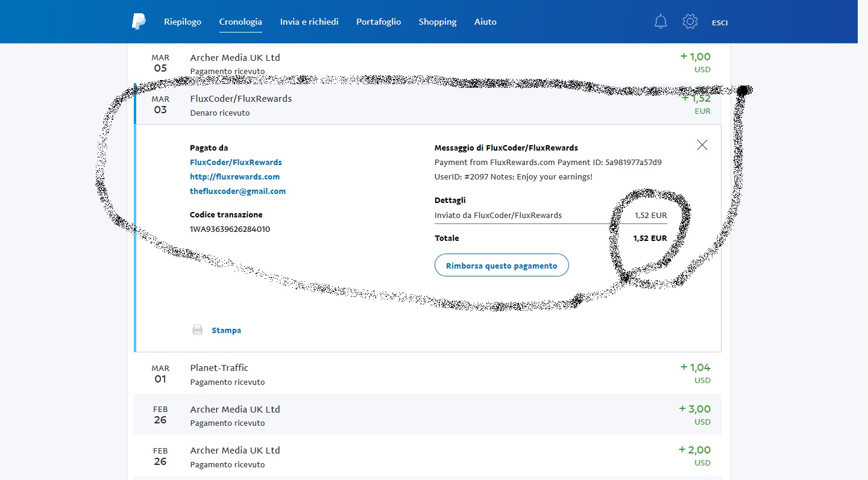Open the http://fluxrewards.com link
The height and width of the screenshot is (480, 868).
coord(234,176)
